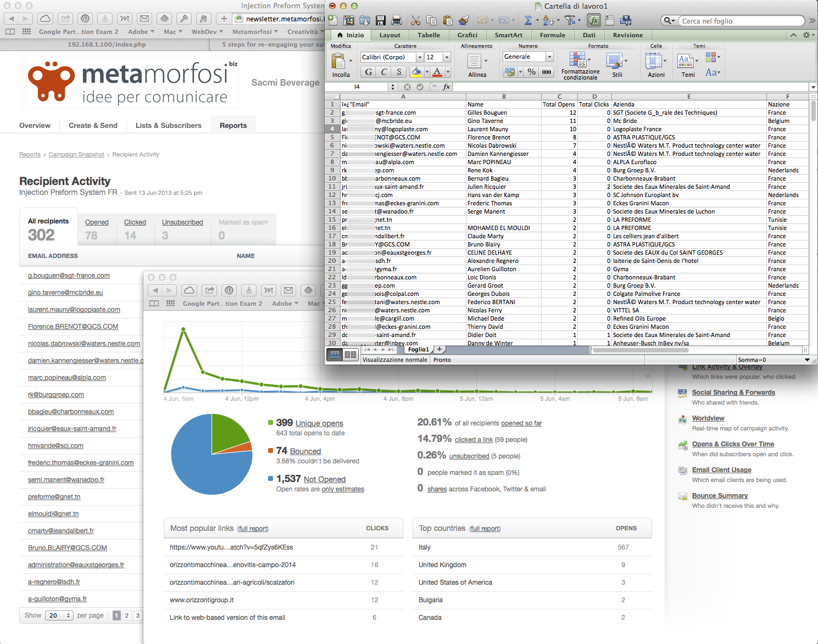The height and width of the screenshot is (644, 818).
Task: Open the Calibri (Corpo) font dropdown
Action: tap(420, 57)
